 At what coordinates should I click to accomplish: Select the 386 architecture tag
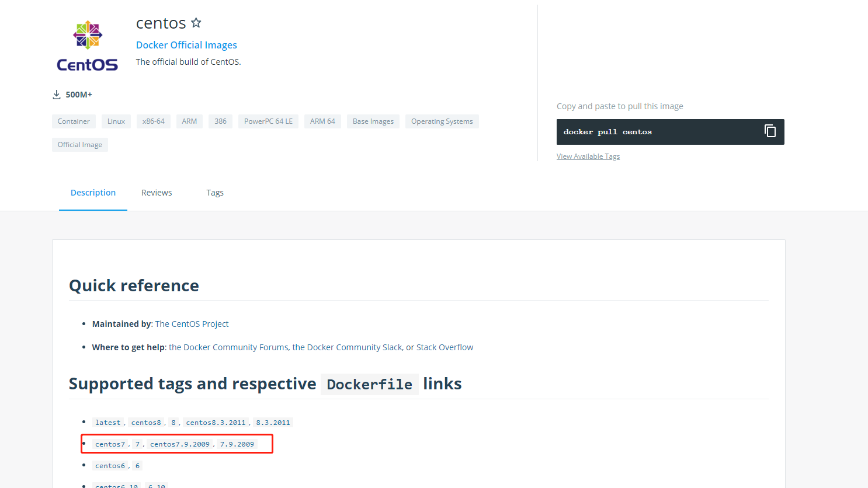click(220, 121)
